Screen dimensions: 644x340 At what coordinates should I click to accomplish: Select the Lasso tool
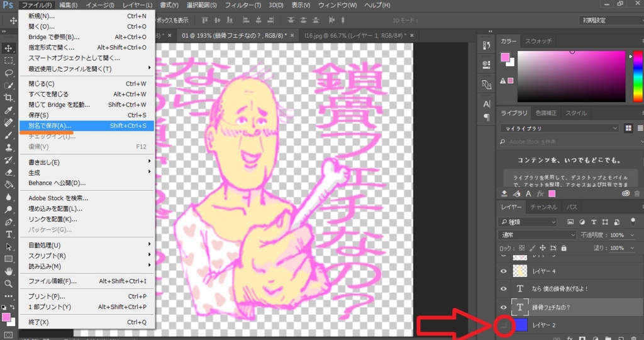tap(8, 73)
